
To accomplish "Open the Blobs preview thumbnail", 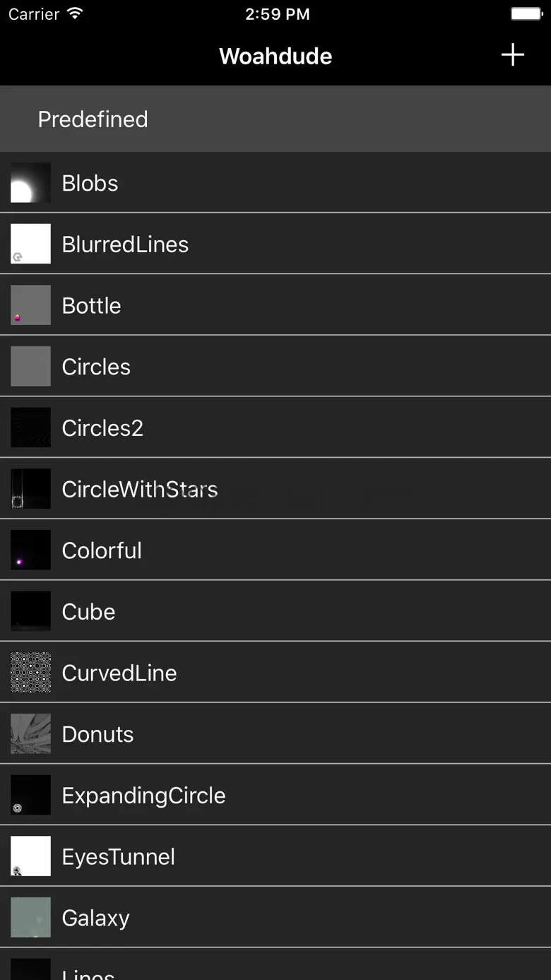I will coord(30,183).
